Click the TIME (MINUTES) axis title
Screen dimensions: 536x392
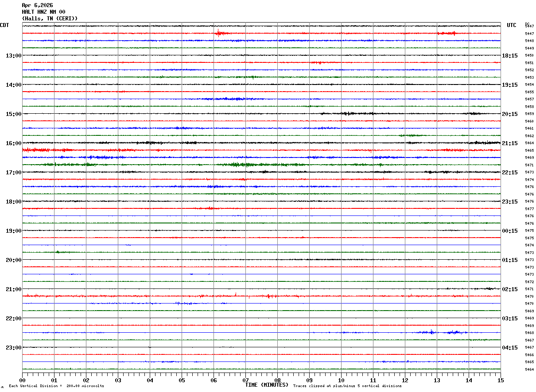pyautogui.click(x=267, y=385)
